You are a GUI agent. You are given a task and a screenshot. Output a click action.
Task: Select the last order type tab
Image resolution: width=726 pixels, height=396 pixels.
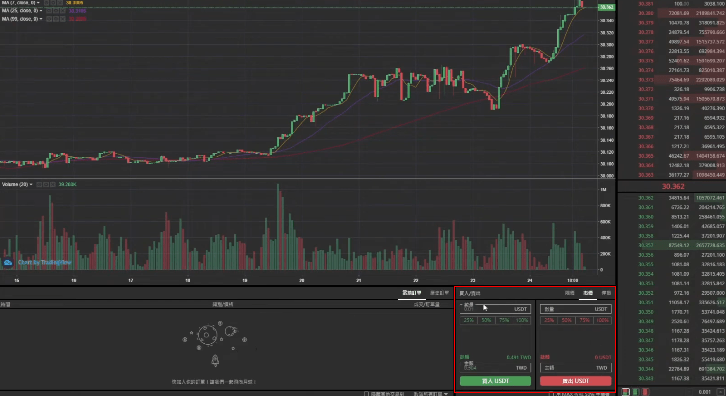click(606, 293)
